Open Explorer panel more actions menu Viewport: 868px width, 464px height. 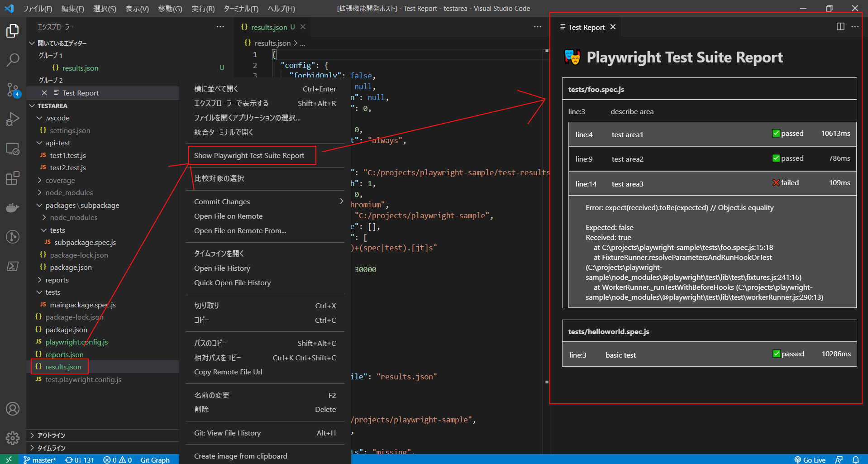(x=220, y=27)
